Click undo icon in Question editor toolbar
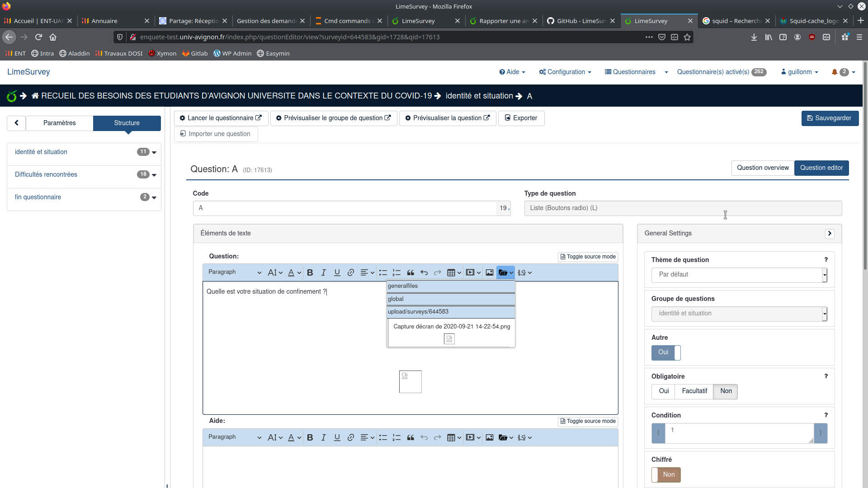This screenshot has width=868, height=488. [x=424, y=272]
